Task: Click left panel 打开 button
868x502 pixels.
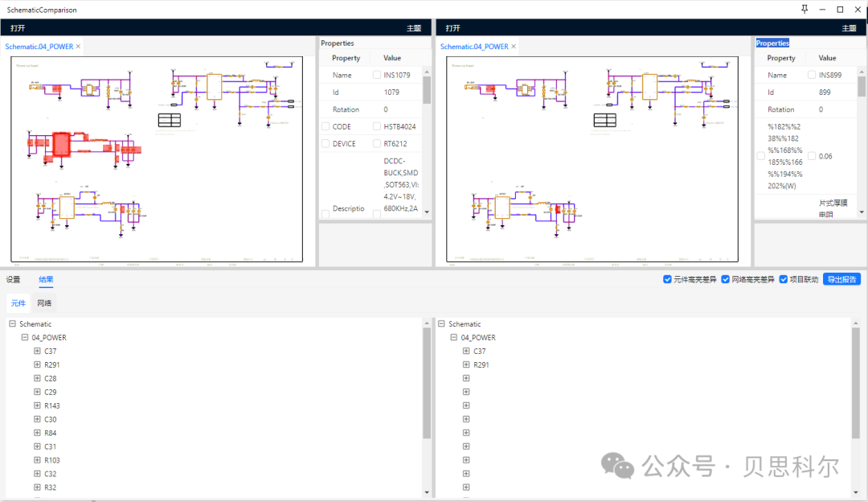Action: coord(18,27)
